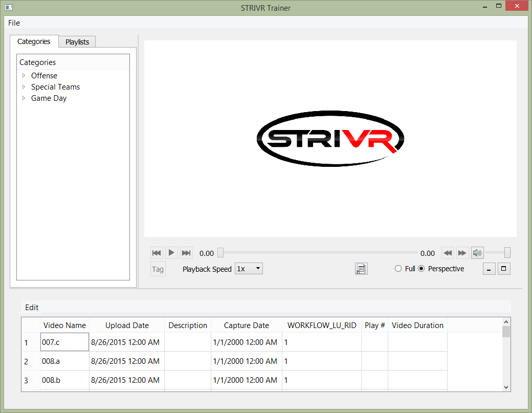The height and width of the screenshot is (413, 532).
Task: Click the capture date cell for 008.a
Action: pyautogui.click(x=247, y=361)
